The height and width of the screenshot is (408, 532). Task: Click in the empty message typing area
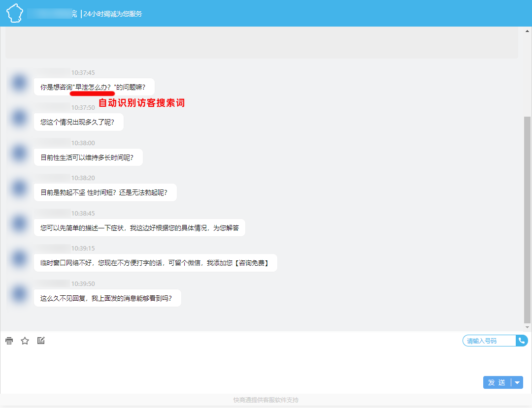[x=236, y=364]
